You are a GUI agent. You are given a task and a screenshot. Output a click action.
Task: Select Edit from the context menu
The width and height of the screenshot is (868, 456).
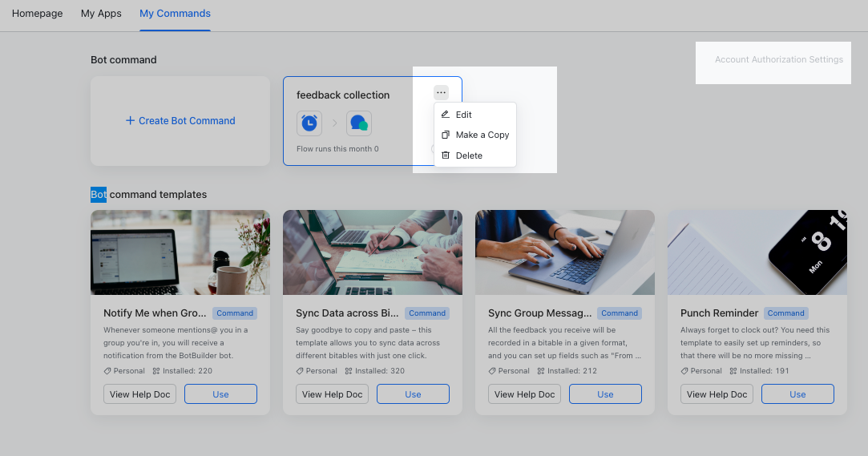pyautogui.click(x=475, y=115)
